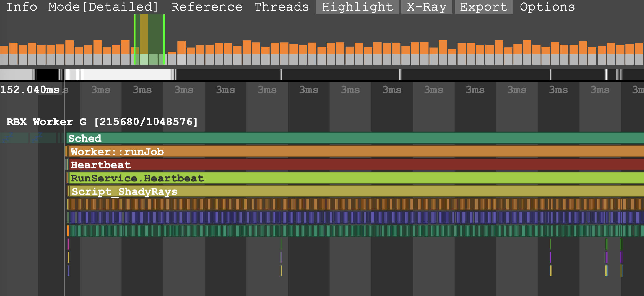Image resolution: width=644 pixels, height=296 pixels.
Task: Toggle the Highlight mode
Action: coord(357,7)
